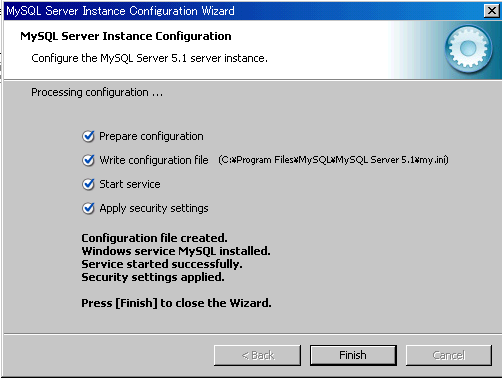Click the checkmark beside Apply security settings

click(x=88, y=208)
